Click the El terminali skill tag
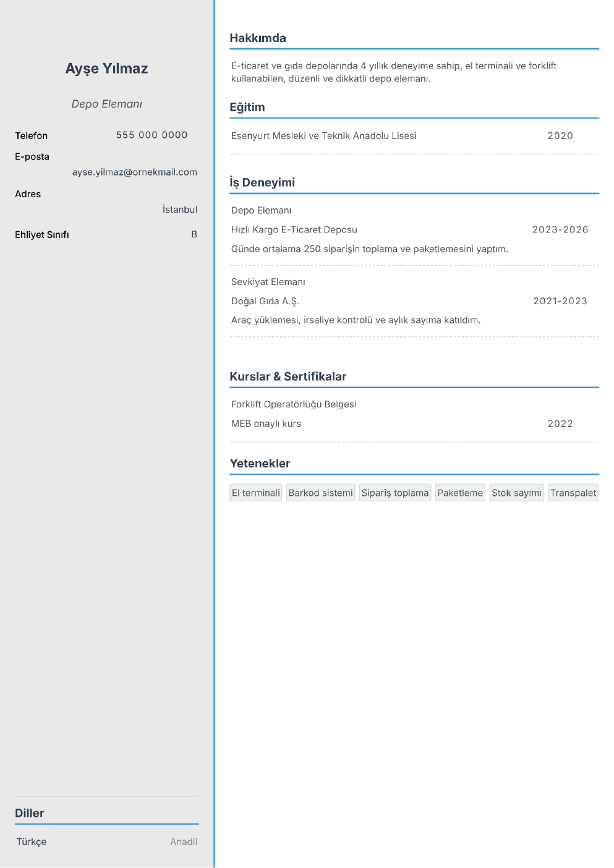This screenshot has height=868, width=614. pos(256,493)
